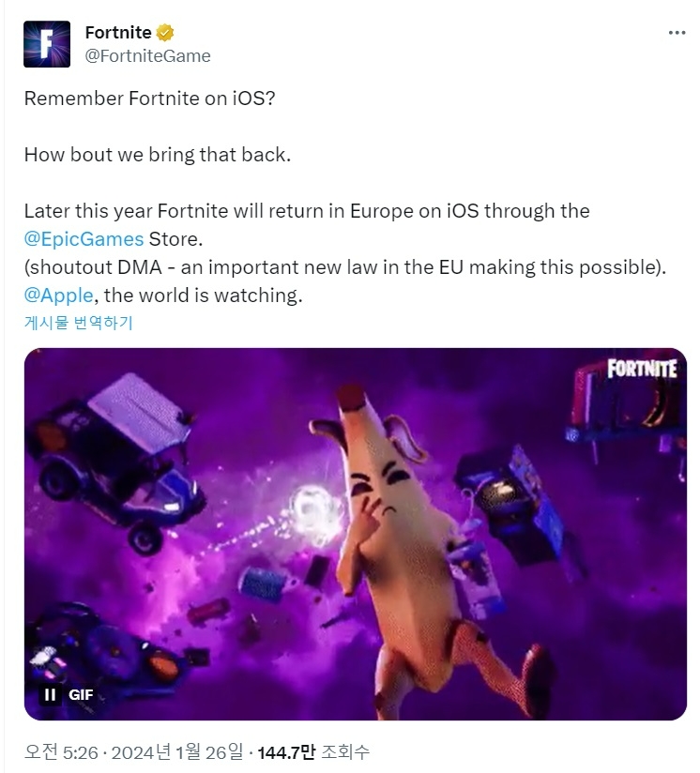
Task: Open the Fortnite profile avatar
Action: click(x=47, y=44)
